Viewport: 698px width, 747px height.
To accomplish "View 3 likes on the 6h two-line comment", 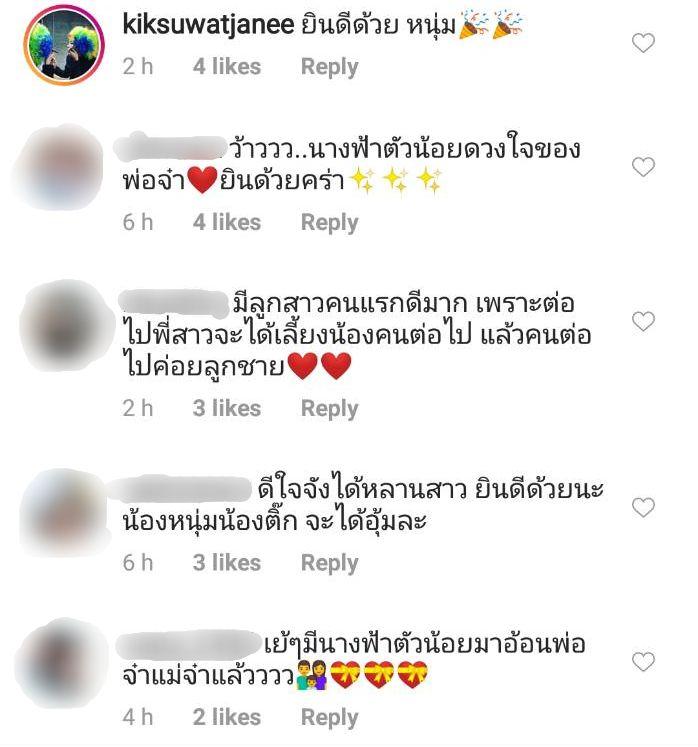I will pos(227,562).
